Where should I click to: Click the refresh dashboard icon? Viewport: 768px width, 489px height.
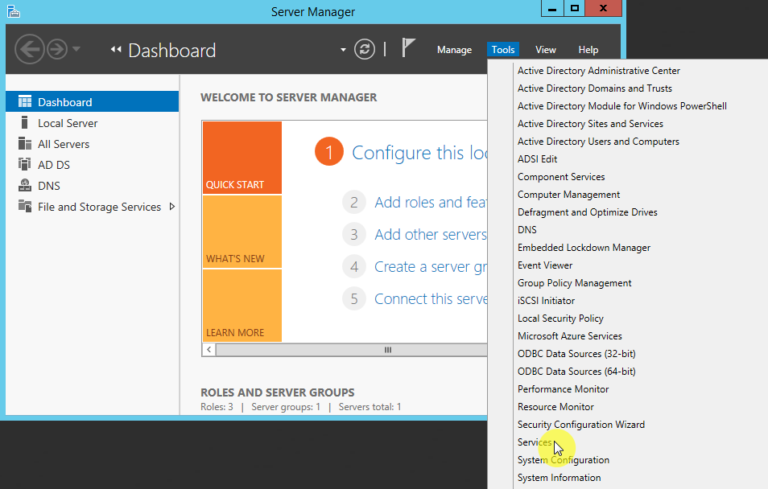point(364,49)
